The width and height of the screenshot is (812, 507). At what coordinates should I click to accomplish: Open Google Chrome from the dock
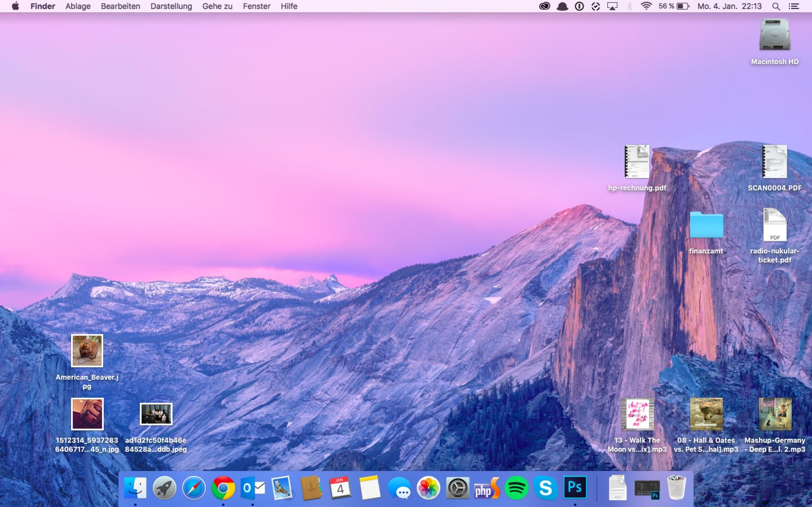click(223, 488)
